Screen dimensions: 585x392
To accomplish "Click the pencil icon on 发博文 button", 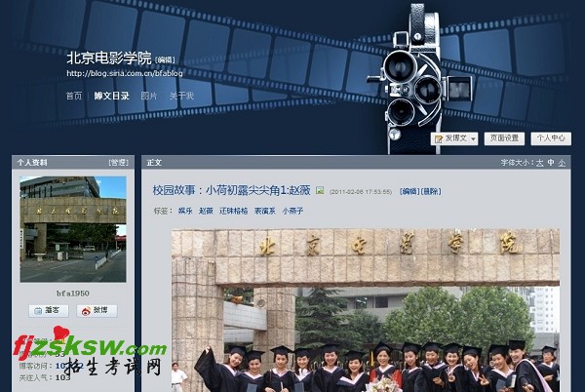I will tap(438, 138).
